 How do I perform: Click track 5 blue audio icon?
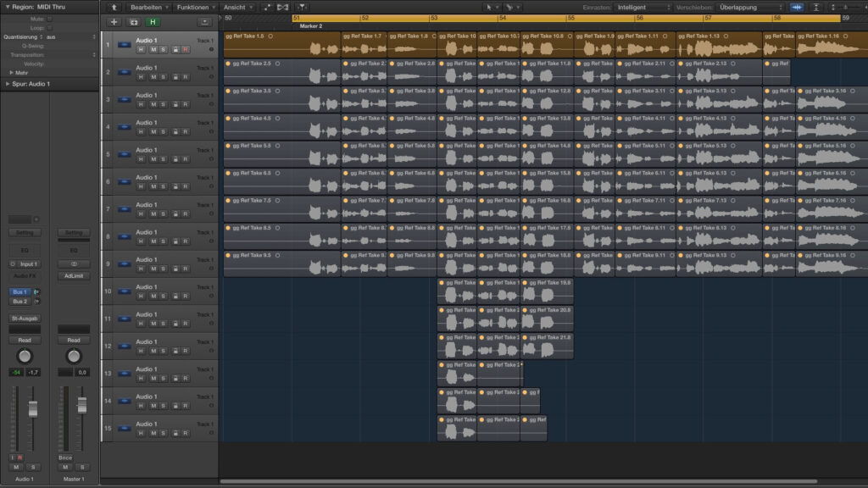click(x=125, y=154)
